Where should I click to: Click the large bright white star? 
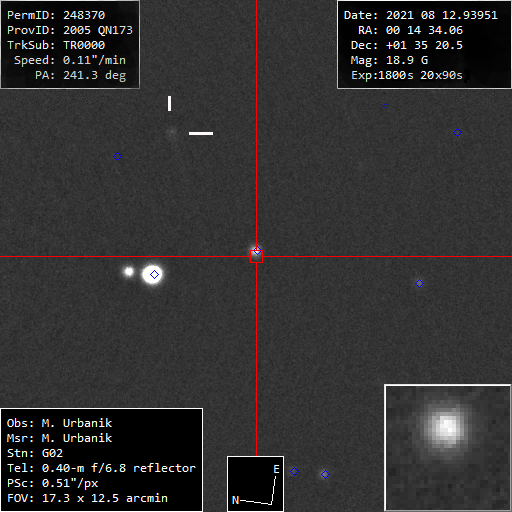pyautogui.click(x=152, y=275)
